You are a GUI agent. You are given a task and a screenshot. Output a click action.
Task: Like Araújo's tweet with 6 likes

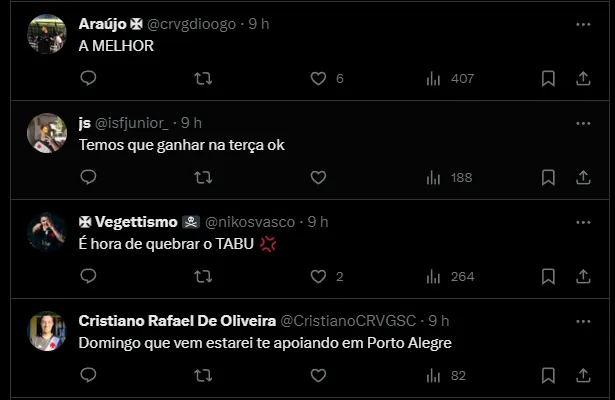pos(318,78)
